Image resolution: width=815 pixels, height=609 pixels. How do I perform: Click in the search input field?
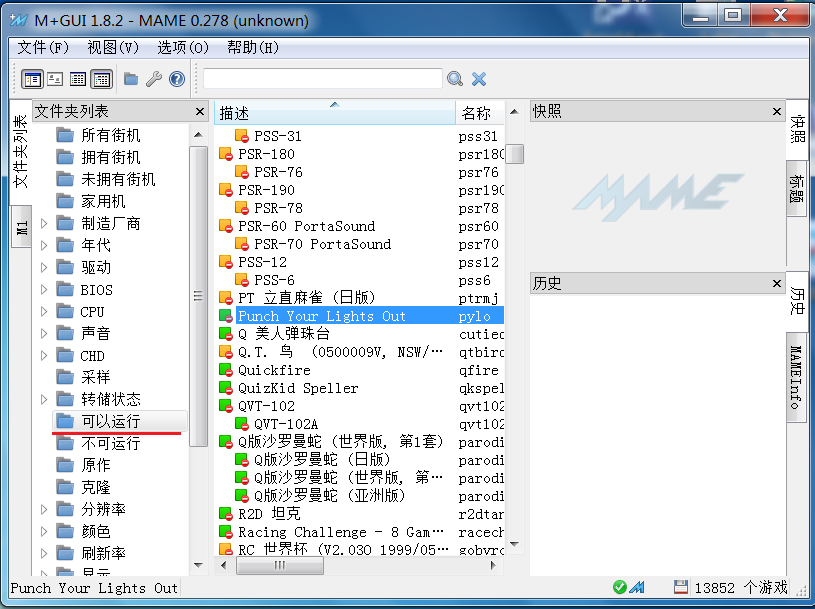323,79
